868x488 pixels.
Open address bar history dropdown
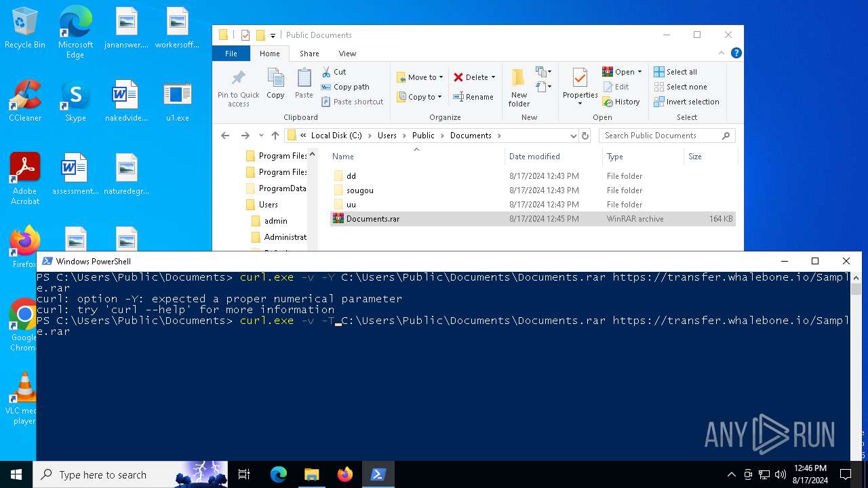[573, 136]
